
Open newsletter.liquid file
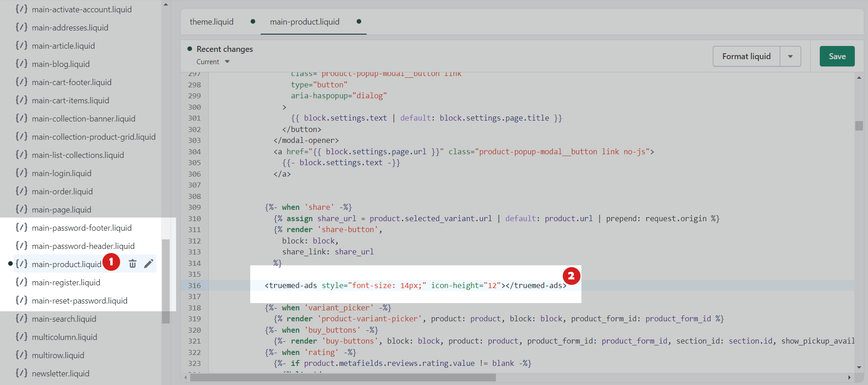(x=61, y=373)
